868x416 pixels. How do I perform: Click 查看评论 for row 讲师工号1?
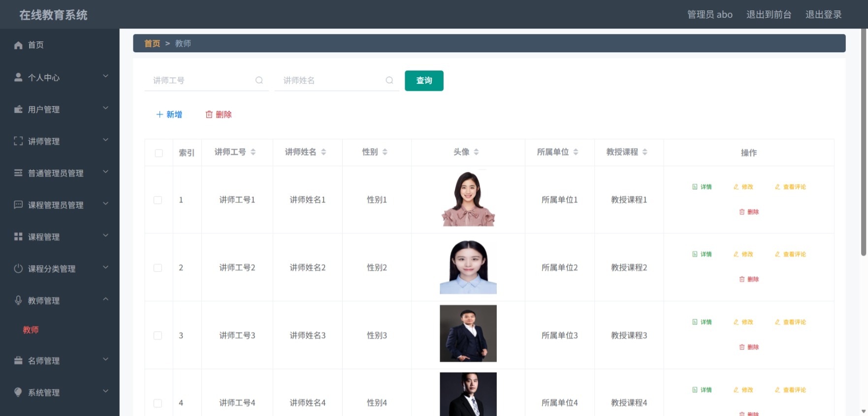coord(790,187)
